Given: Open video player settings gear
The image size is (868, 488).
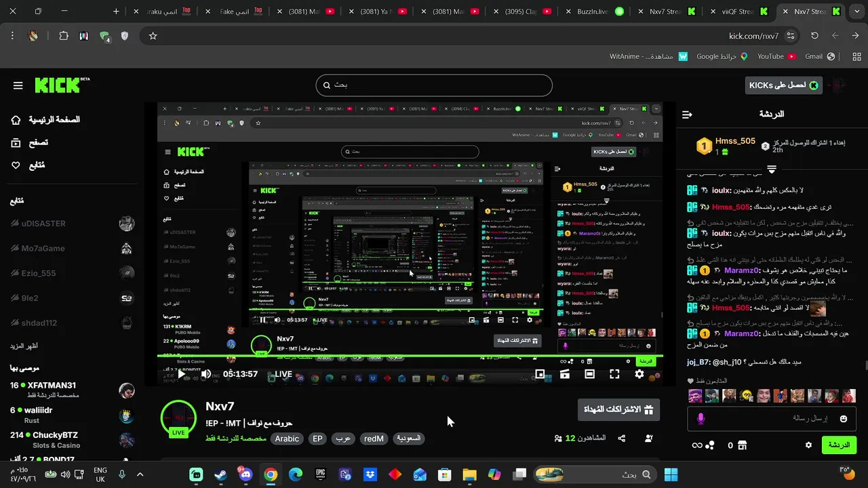Looking at the screenshot, I should point(639,374).
